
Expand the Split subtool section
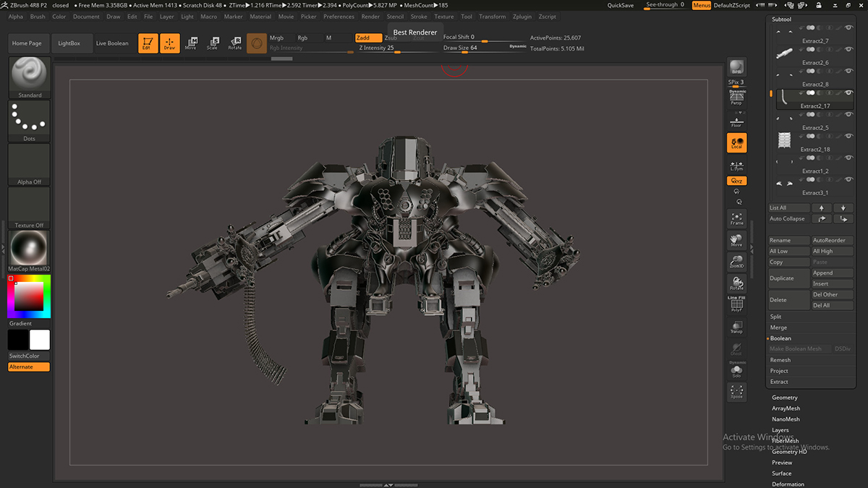(x=776, y=317)
